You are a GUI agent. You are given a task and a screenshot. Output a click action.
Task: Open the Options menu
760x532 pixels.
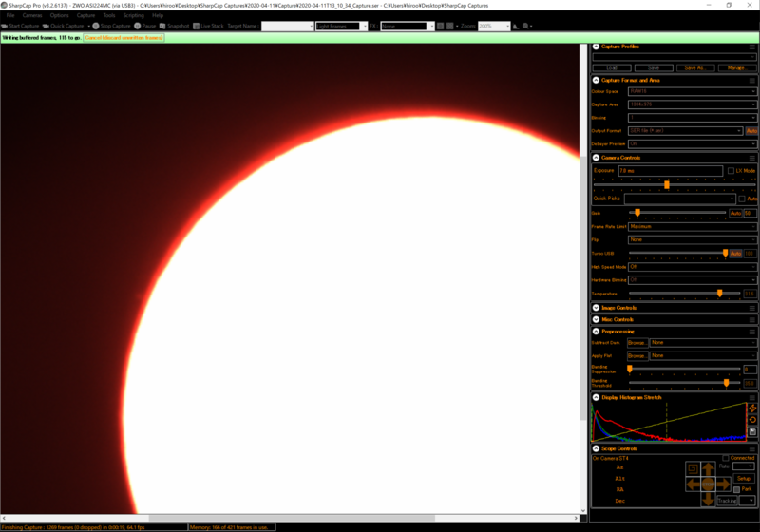pos(59,15)
